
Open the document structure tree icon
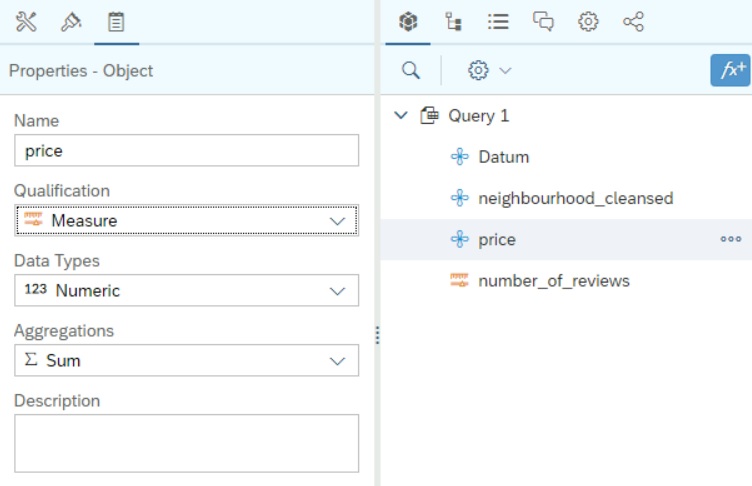click(453, 21)
